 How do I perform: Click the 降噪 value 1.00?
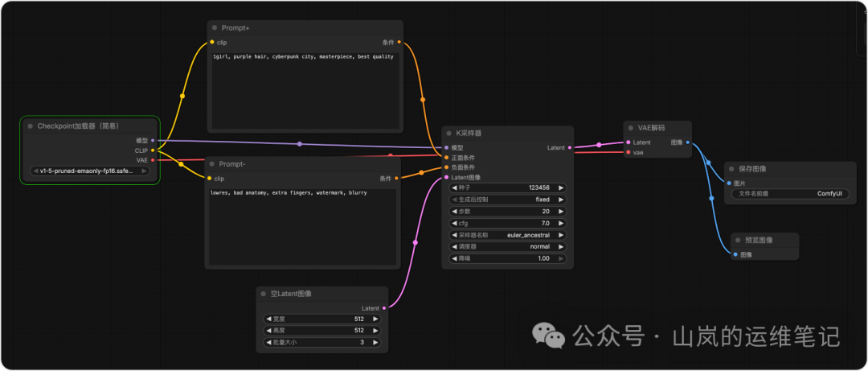(x=543, y=258)
